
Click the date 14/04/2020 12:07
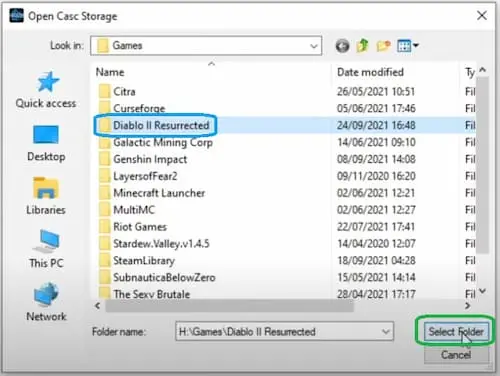pyautogui.click(x=376, y=244)
